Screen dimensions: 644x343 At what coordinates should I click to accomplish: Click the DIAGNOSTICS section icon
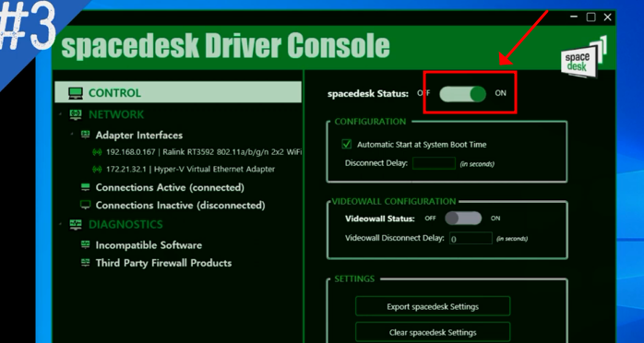[76, 224]
